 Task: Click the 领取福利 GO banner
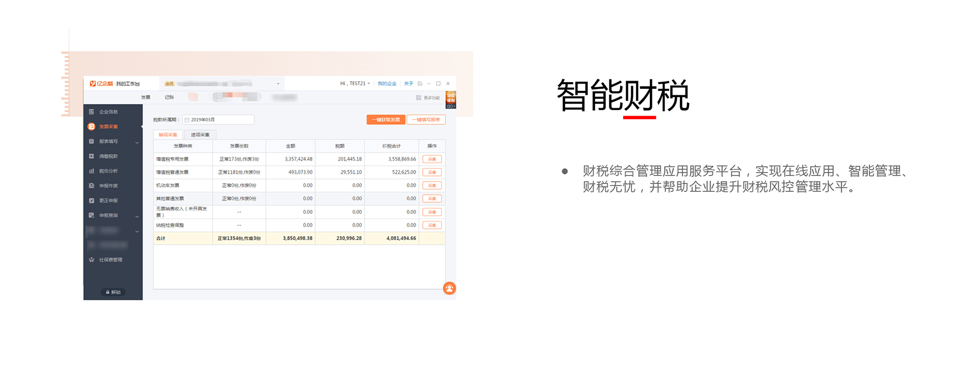tap(451, 100)
